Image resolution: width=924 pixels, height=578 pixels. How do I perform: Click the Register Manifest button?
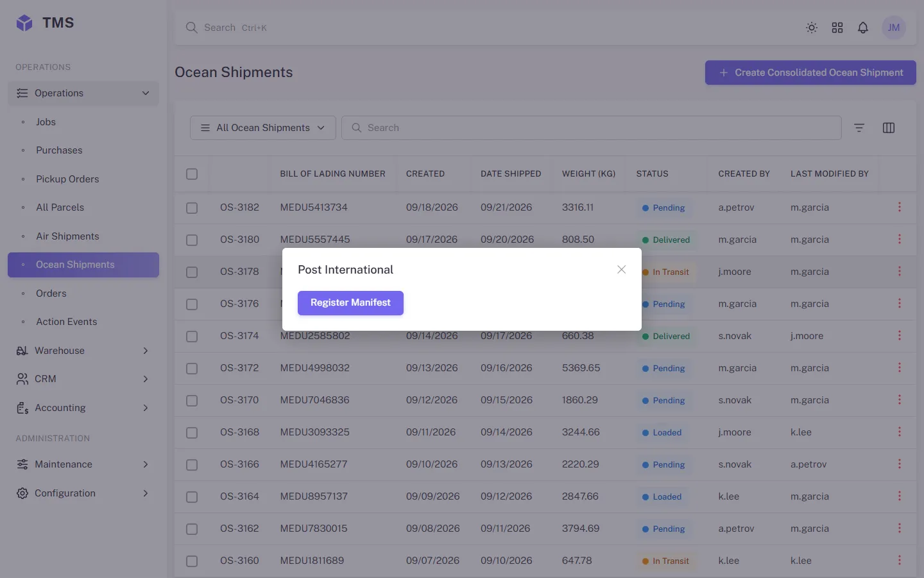[x=350, y=302]
